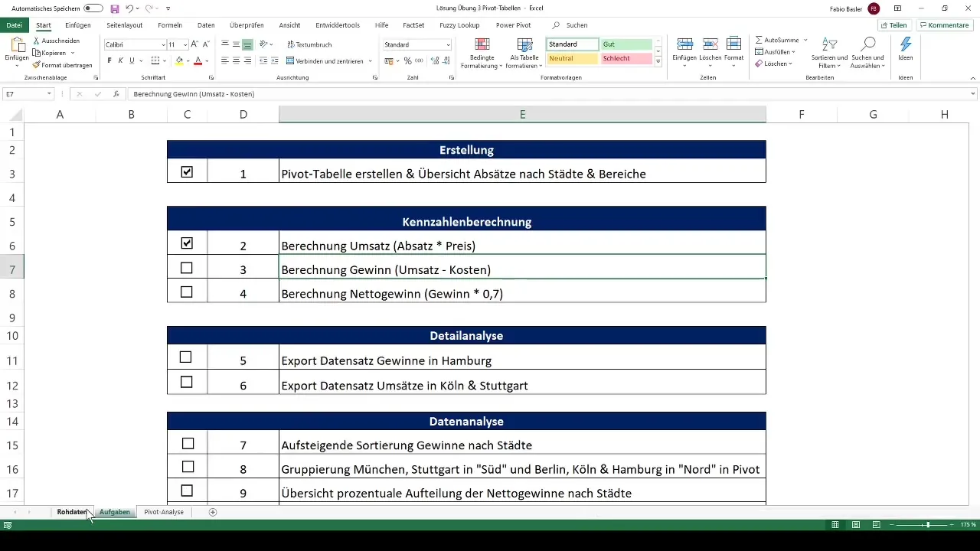
Task: Decrease cell indent
Action: pos(263,60)
